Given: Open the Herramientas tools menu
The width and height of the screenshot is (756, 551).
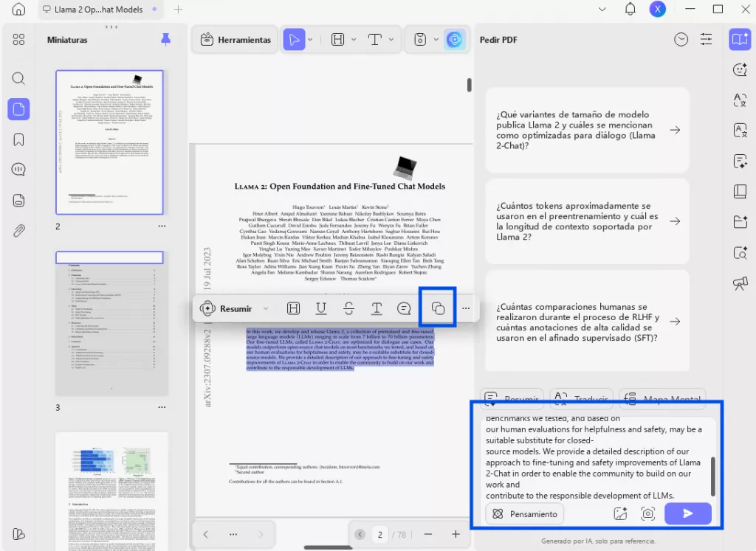Looking at the screenshot, I should pyautogui.click(x=236, y=40).
